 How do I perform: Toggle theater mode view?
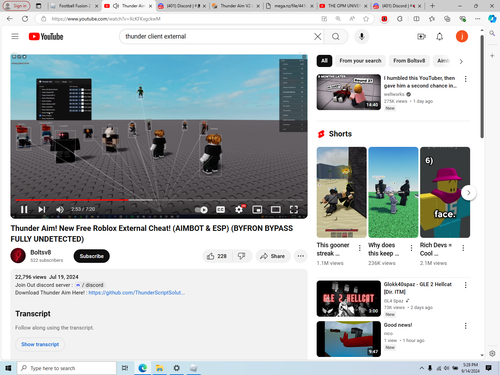275,209
